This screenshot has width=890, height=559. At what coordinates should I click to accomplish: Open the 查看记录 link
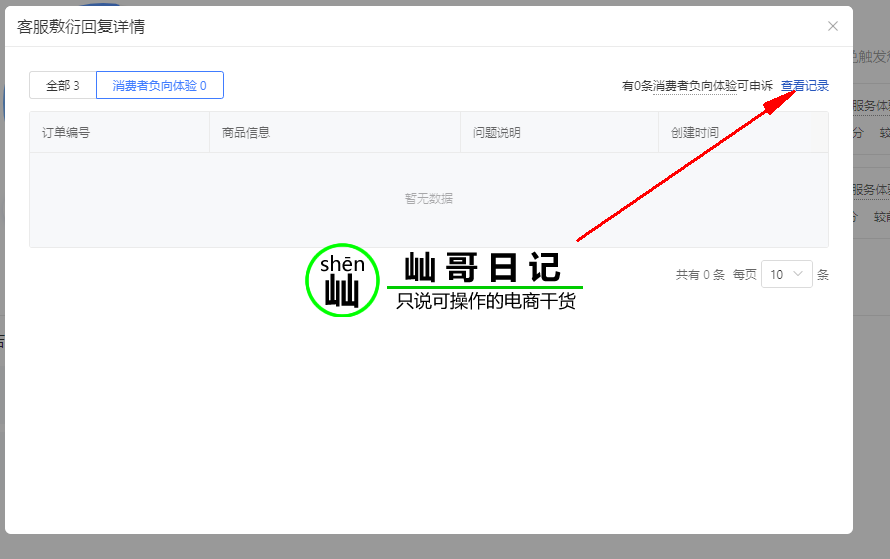[x=805, y=86]
